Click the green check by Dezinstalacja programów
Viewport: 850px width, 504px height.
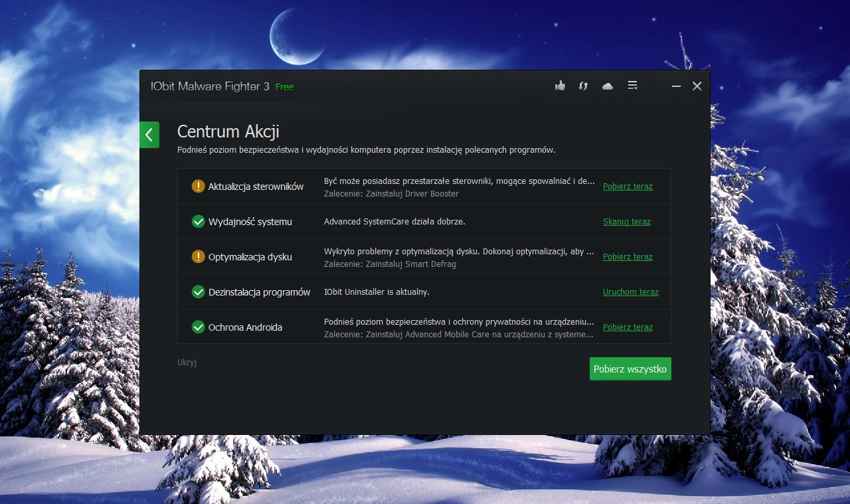pyautogui.click(x=198, y=292)
